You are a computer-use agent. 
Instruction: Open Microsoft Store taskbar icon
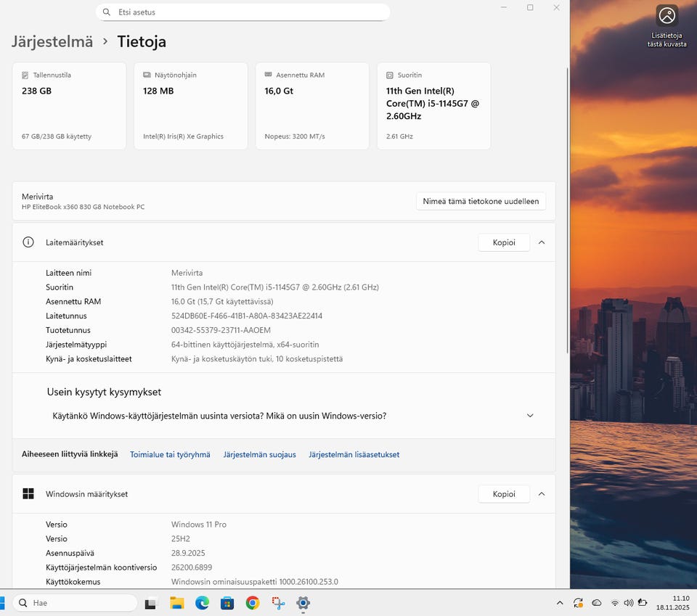[x=227, y=603]
